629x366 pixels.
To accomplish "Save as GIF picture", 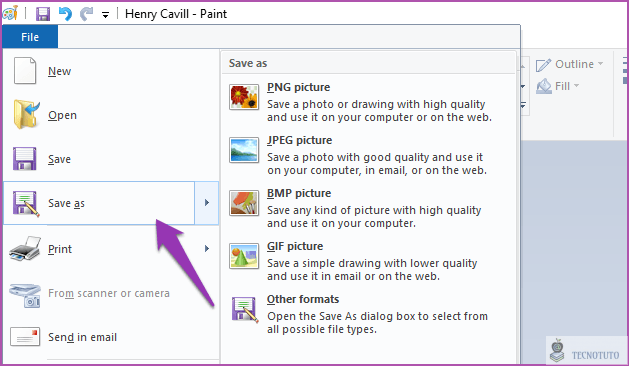I will 368,261.
